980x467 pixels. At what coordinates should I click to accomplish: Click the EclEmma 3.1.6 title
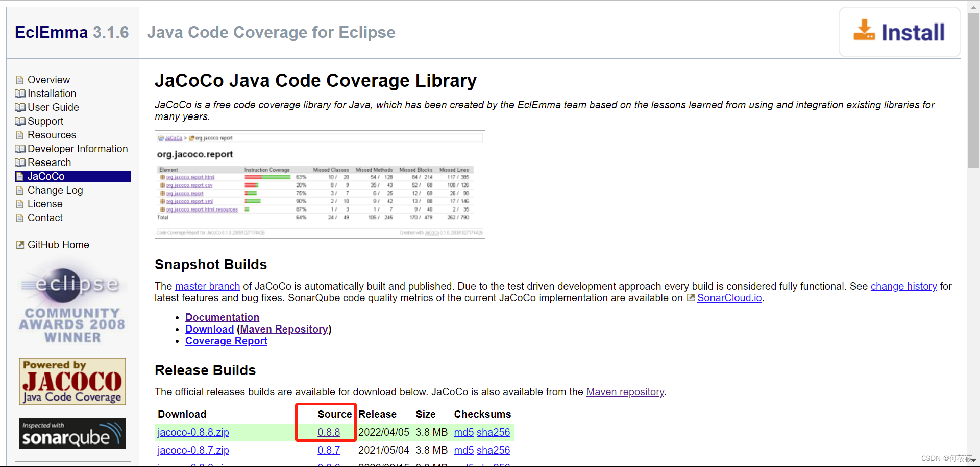click(x=72, y=32)
